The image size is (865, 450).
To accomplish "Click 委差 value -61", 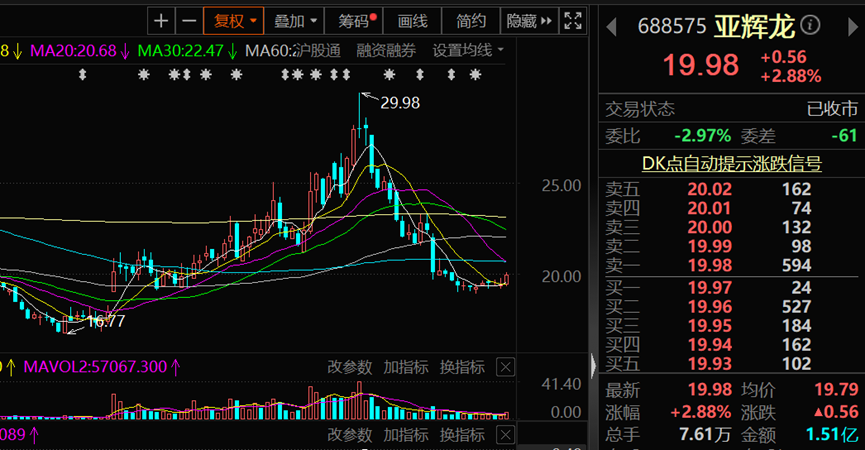I will (x=844, y=136).
